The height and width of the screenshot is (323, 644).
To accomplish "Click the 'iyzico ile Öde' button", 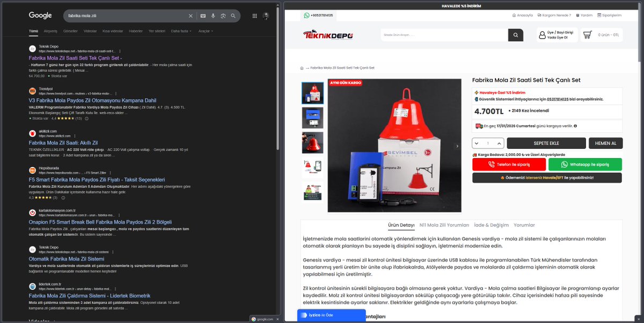I will coord(331,315).
